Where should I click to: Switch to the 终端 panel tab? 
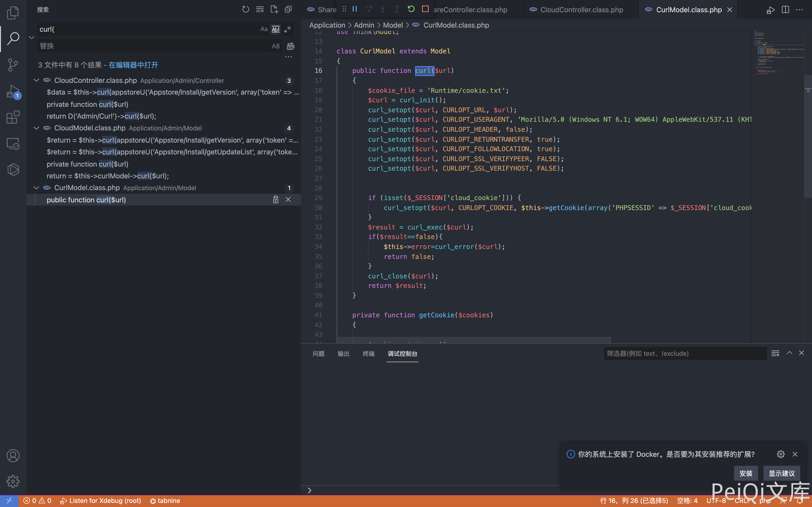tap(368, 353)
